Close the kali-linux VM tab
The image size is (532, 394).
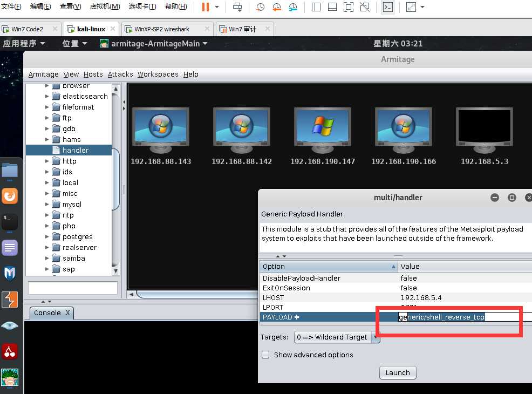tap(113, 29)
